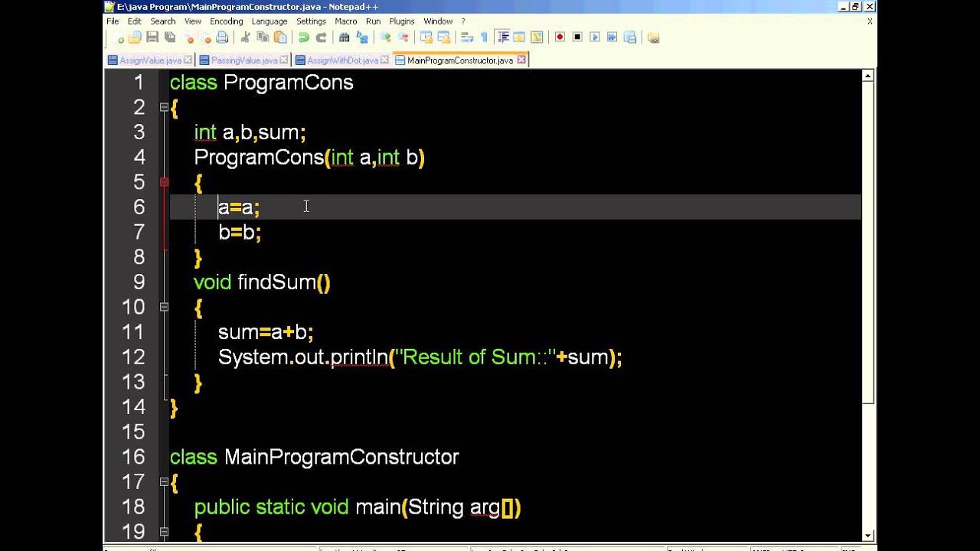The height and width of the screenshot is (551, 980).
Task: Toggle Word Wrap toolbar icon
Action: pos(467,37)
